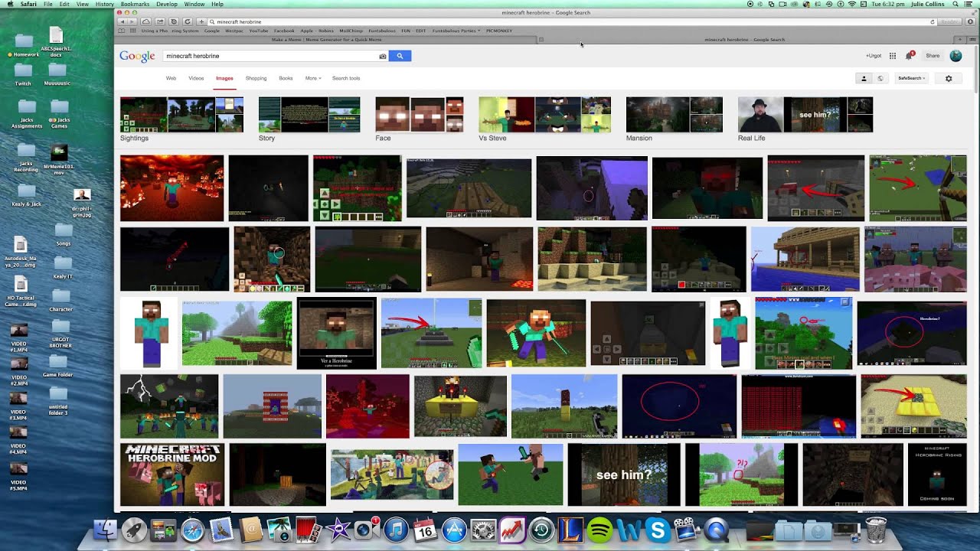Open Calendar icon in the Dock
Image resolution: width=980 pixels, height=551 pixels.
425,530
